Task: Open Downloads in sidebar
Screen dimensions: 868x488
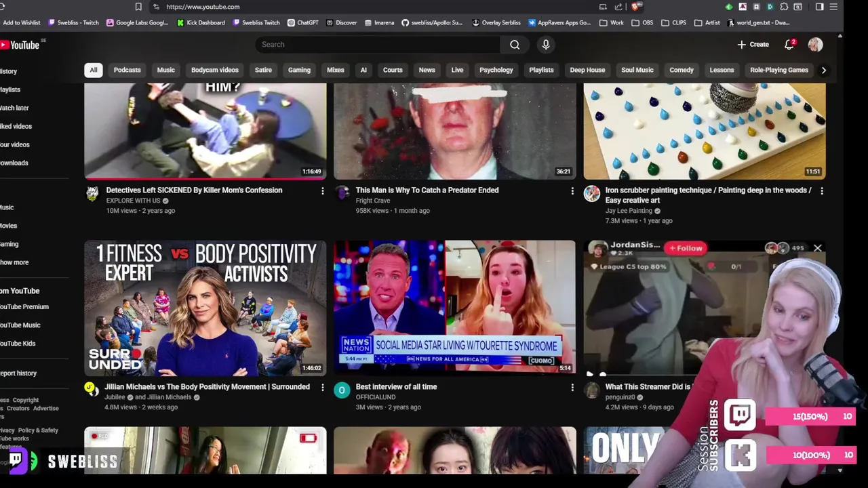Action: [14, 163]
